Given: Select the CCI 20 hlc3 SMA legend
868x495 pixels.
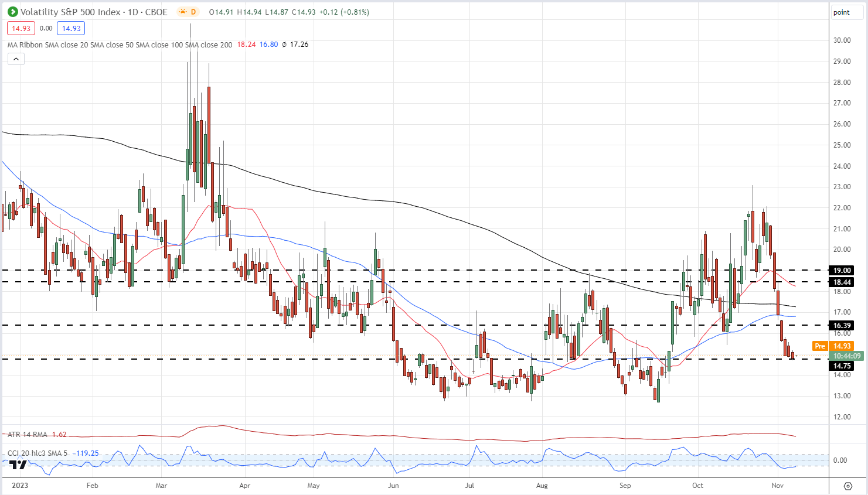Looking at the screenshot, I should point(37,453).
